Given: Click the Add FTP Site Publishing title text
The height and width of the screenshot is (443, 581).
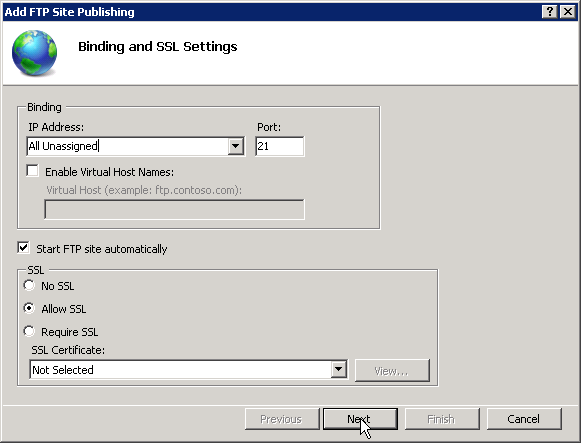Looking at the screenshot, I should coord(70,12).
